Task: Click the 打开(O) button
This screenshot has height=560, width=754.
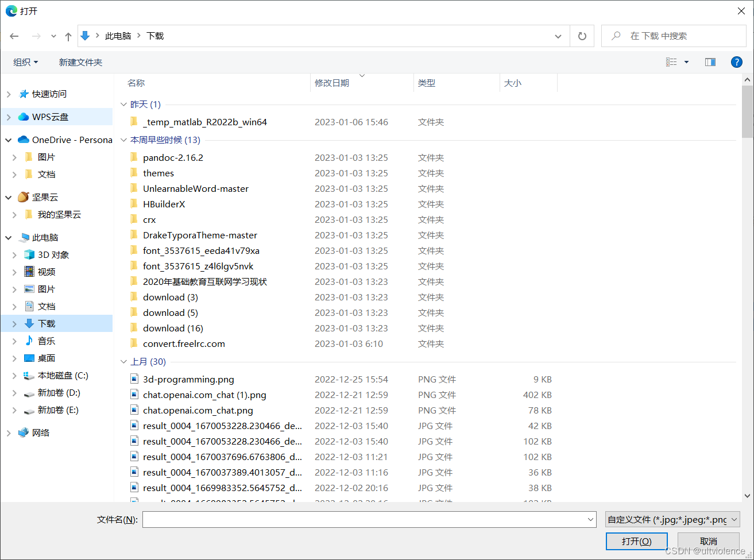Action: (x=637, y=541)
